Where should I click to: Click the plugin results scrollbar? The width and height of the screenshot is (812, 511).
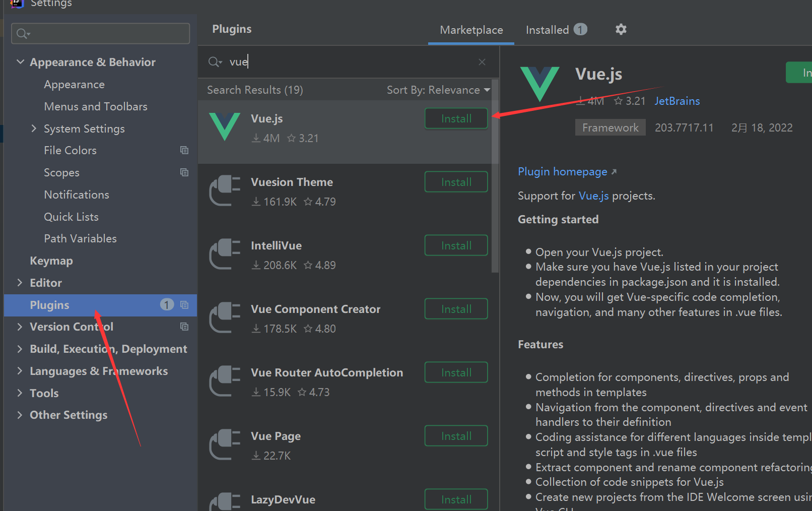click(495, 176)
